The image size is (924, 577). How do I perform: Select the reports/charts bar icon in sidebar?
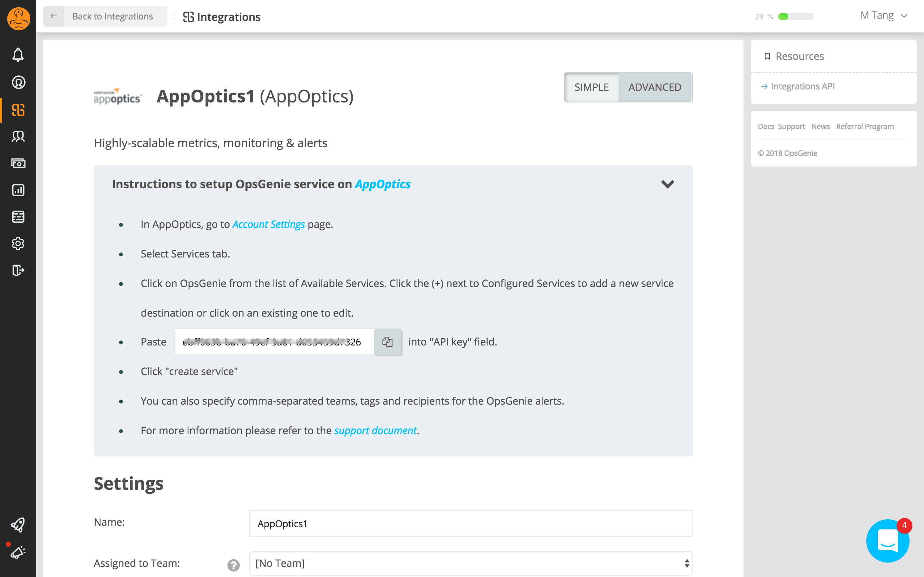[18, 189]
